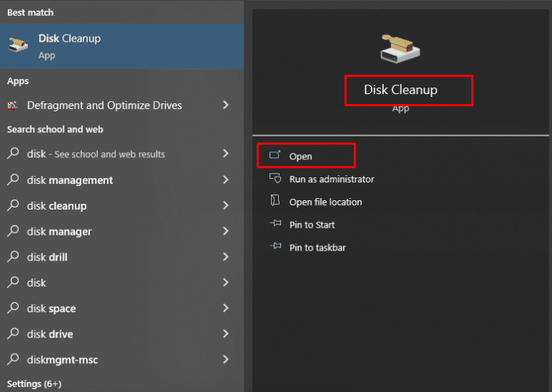
Task: Select the Disk Cleanup best match result
Action: coord(121,46)
